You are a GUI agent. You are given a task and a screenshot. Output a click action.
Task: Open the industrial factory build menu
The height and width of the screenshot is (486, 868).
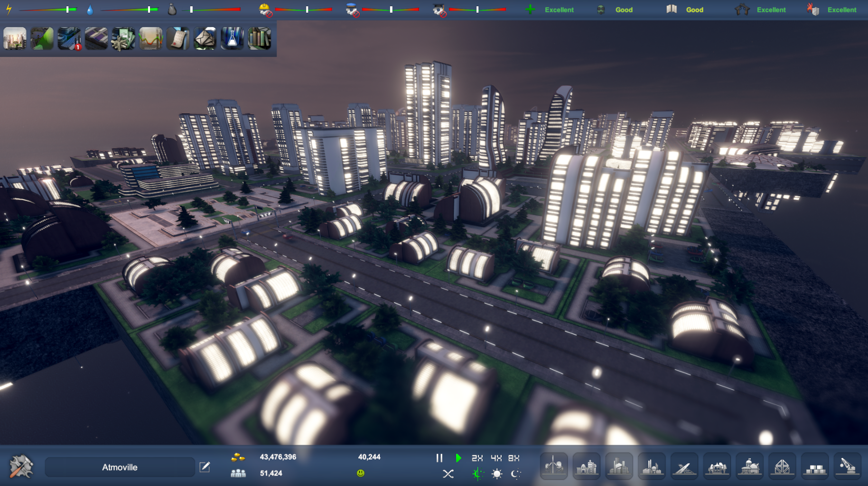pyautogui.click(x=652, y=466)
